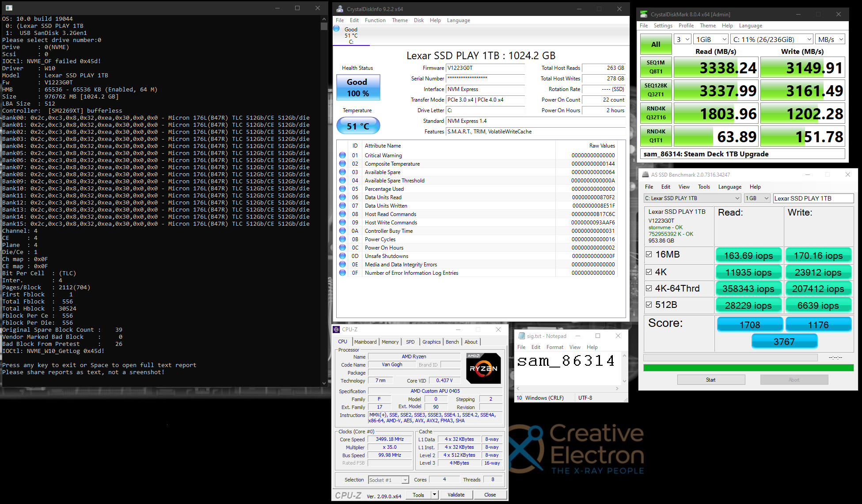Click the CrystalDiskMark app icon in title bar
Viewport: 862px width, 504px height.
coord(644,14)
